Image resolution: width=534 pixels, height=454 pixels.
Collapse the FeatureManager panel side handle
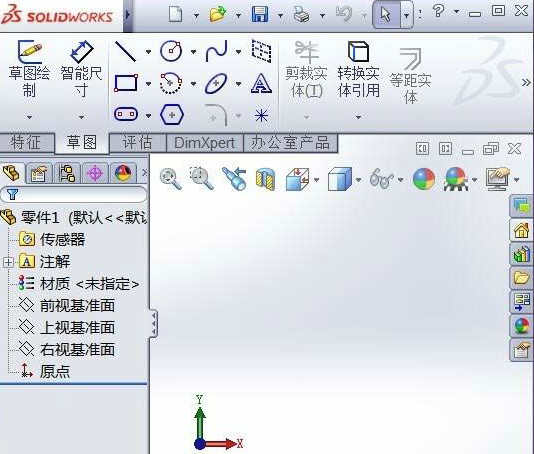point(154,324)
